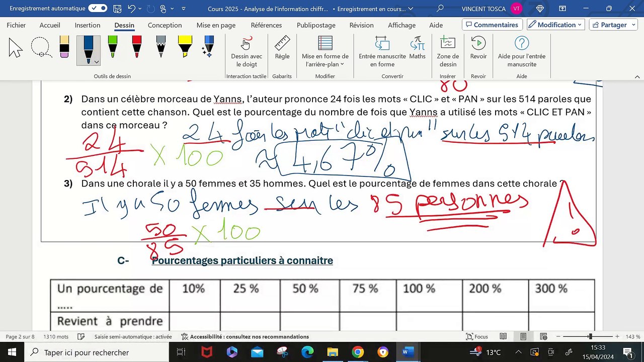Open the VT account avatar

[x=517, y=9]
